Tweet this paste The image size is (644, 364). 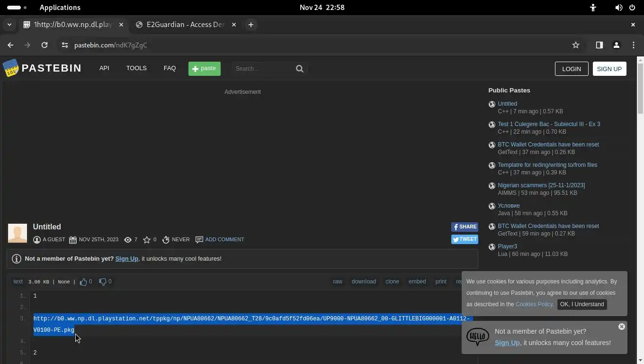pos(465,239)
